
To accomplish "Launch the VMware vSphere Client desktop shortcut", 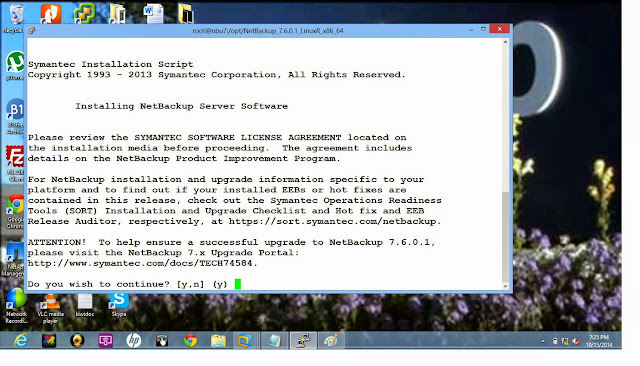I will tap(84, 13).
